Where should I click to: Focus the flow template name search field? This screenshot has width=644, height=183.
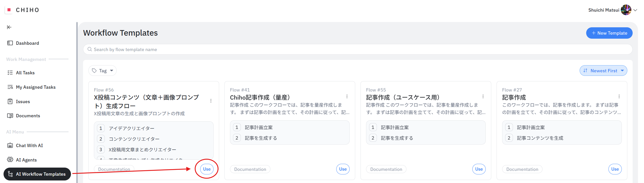pos(357,50)
